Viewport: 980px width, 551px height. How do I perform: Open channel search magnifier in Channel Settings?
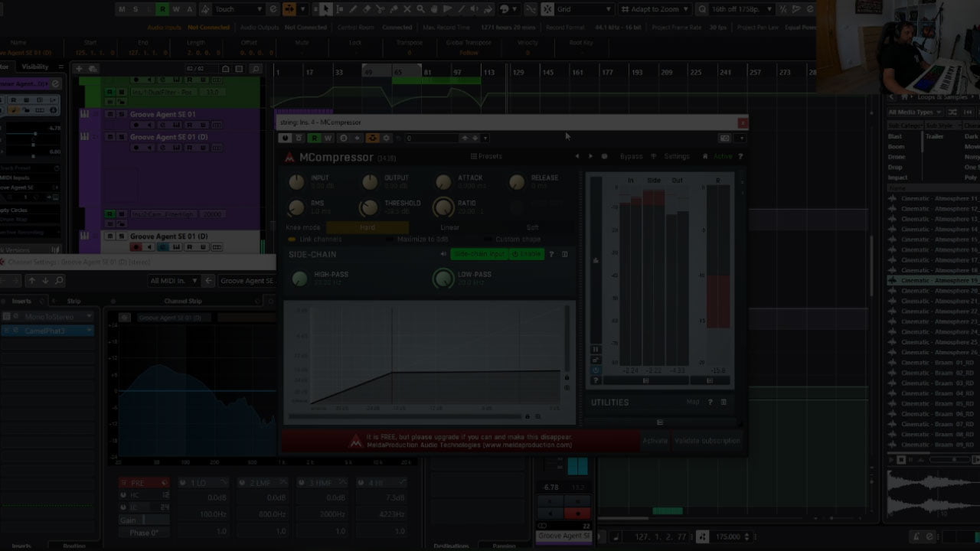(59, 281)
